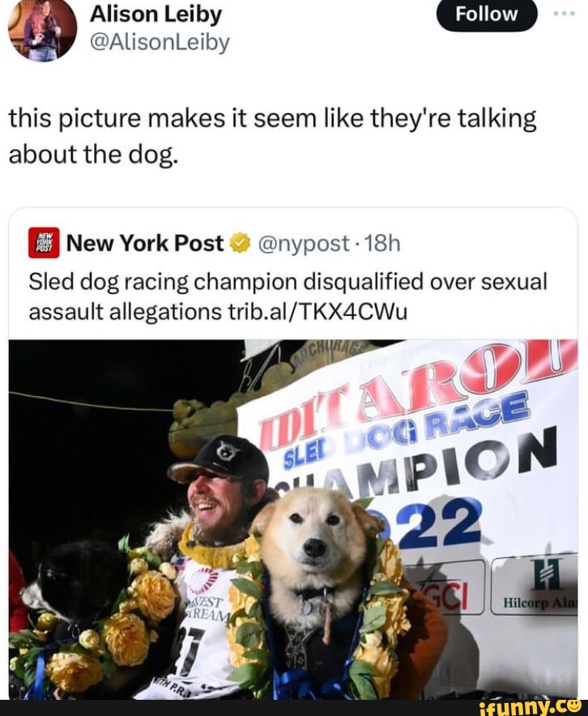Open the @AlisonLeiby handle link
This screenshot has height=716, width=588.
tap(160, 43)
